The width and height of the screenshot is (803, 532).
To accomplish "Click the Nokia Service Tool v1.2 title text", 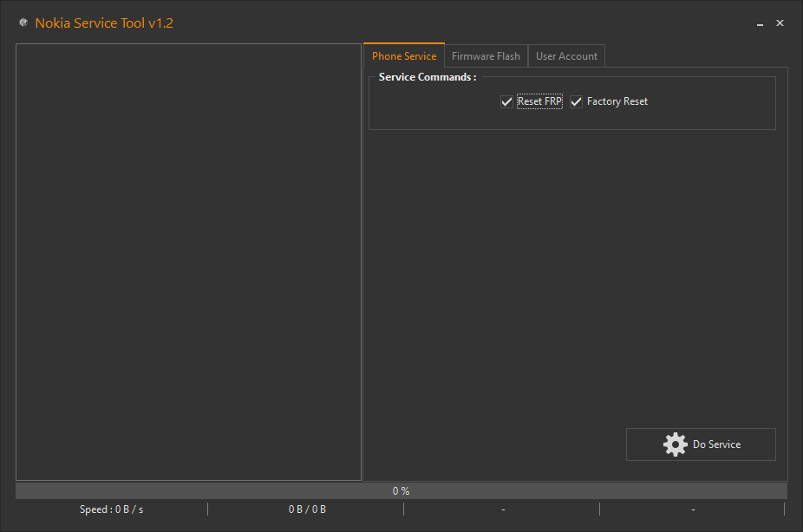I will click(104, 23).
